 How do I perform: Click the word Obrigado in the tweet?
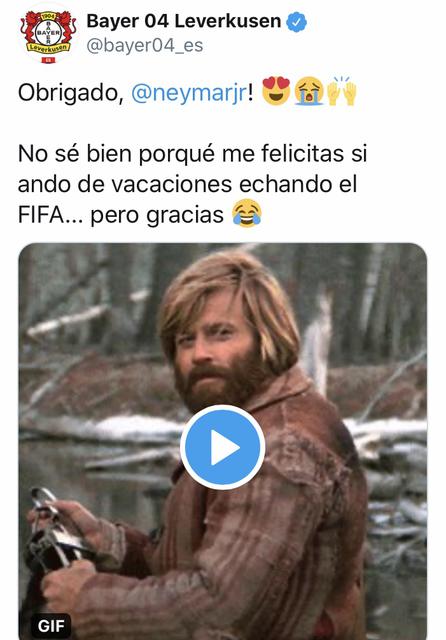[x=71, y=93]
